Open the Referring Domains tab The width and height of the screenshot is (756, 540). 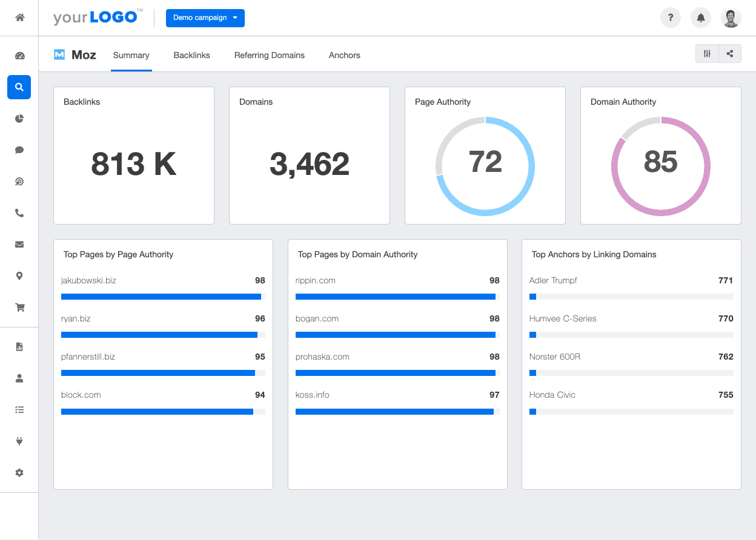point(269,55)
